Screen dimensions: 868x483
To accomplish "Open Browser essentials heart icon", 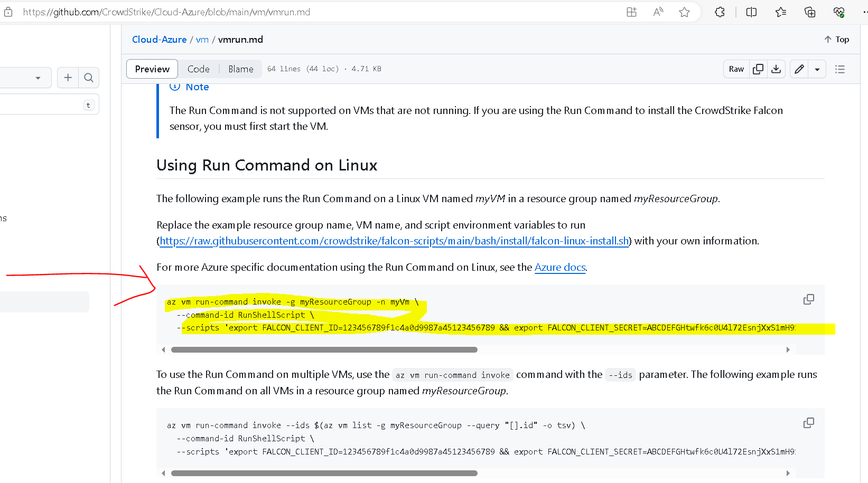I will click(839, 12).
